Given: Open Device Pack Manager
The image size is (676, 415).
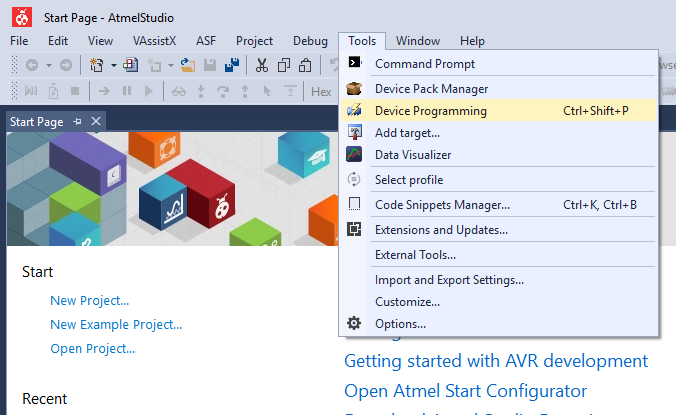Looking at the screenshot, I should point(499,89).
